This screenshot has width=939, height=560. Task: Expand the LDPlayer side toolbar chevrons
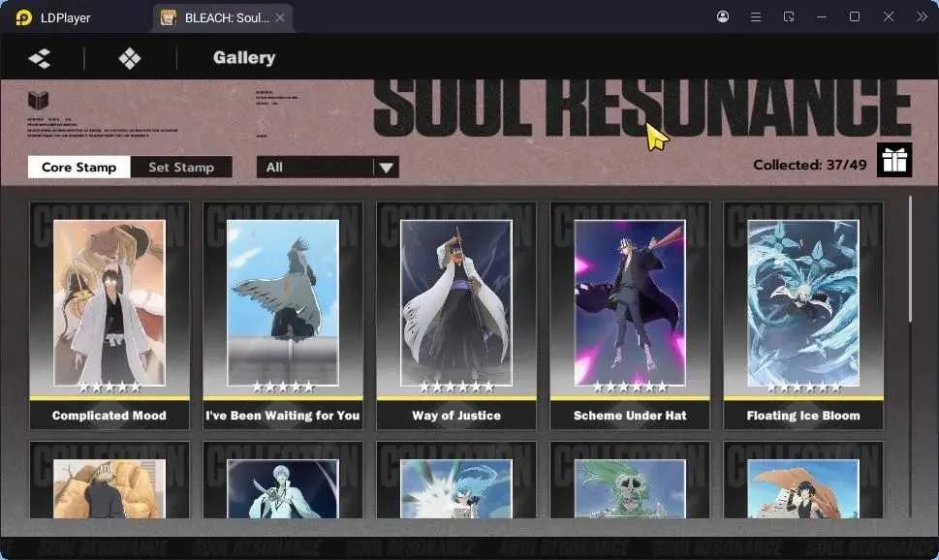tap(922, 16)
